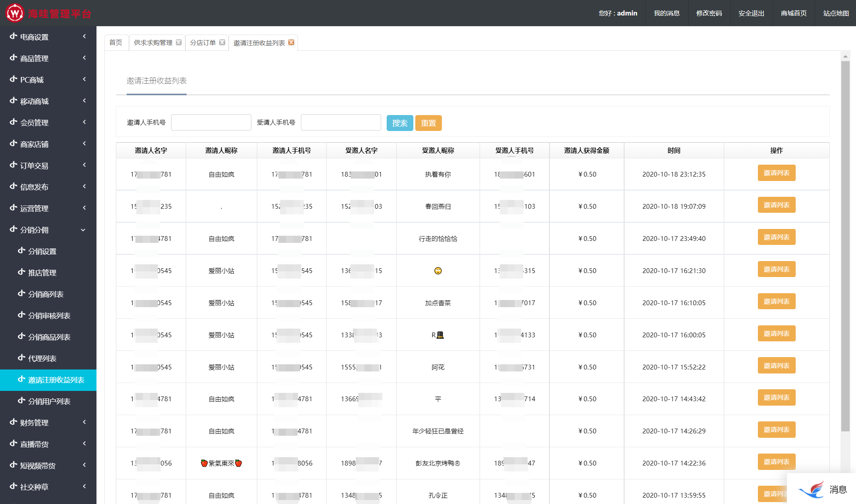Select the 邀请注册收益列表 sidebar item
Screen dimensions: 856x504
click(48, 380)
